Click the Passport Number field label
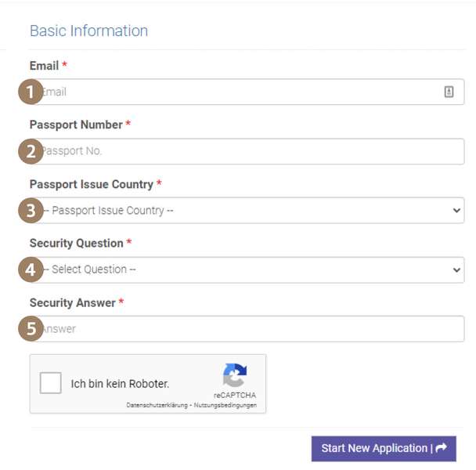The width and height of the screenshot is (476, 470). [x=76, y=125]
